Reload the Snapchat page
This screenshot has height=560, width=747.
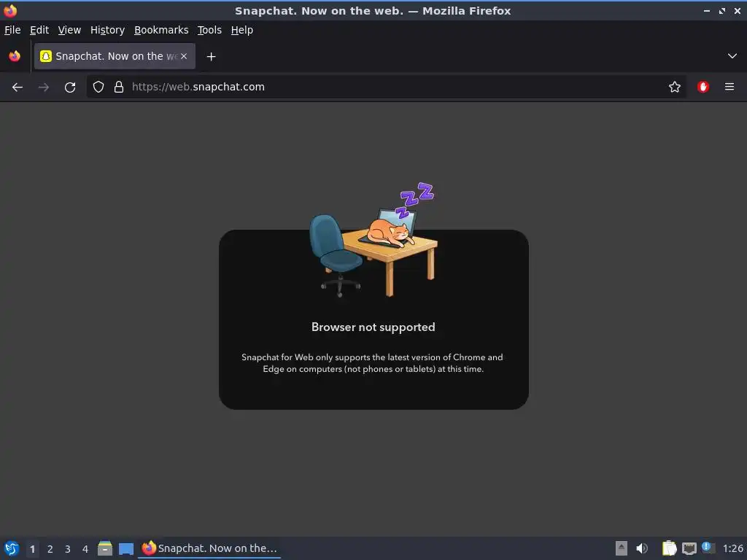click(x=70, y=87)
